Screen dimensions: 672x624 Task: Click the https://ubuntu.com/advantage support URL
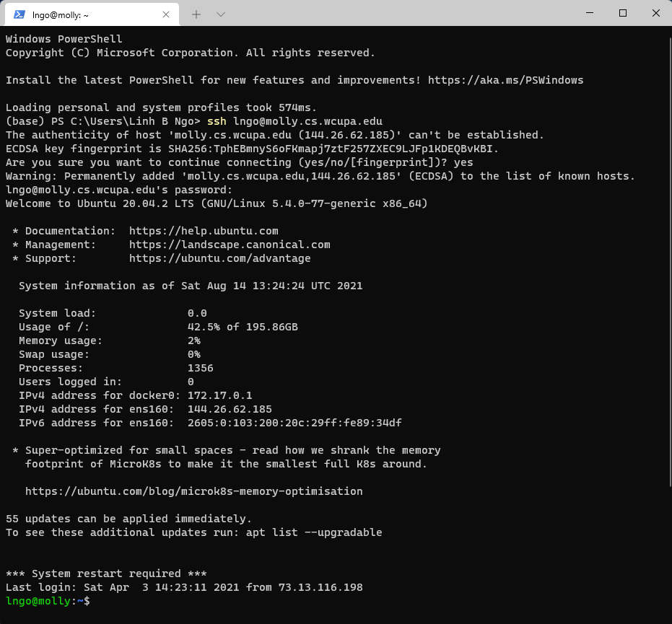pyautogui.click(x=220, y=258)
